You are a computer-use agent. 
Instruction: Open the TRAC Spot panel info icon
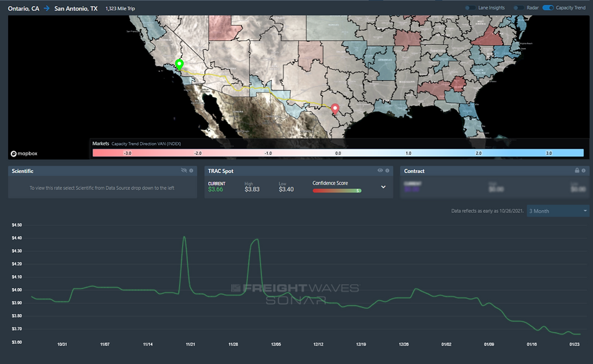pos(387,171)
